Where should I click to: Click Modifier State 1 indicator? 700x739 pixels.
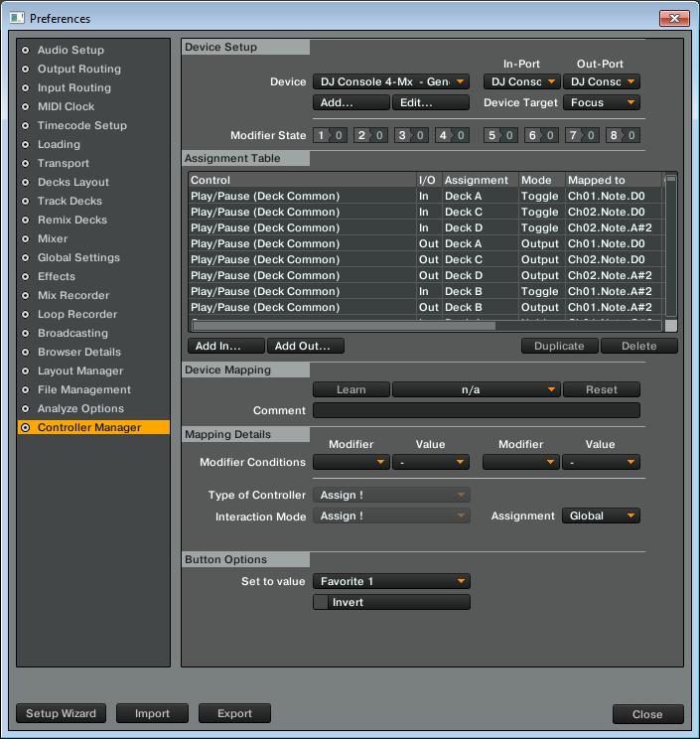(x=330, y=135)
